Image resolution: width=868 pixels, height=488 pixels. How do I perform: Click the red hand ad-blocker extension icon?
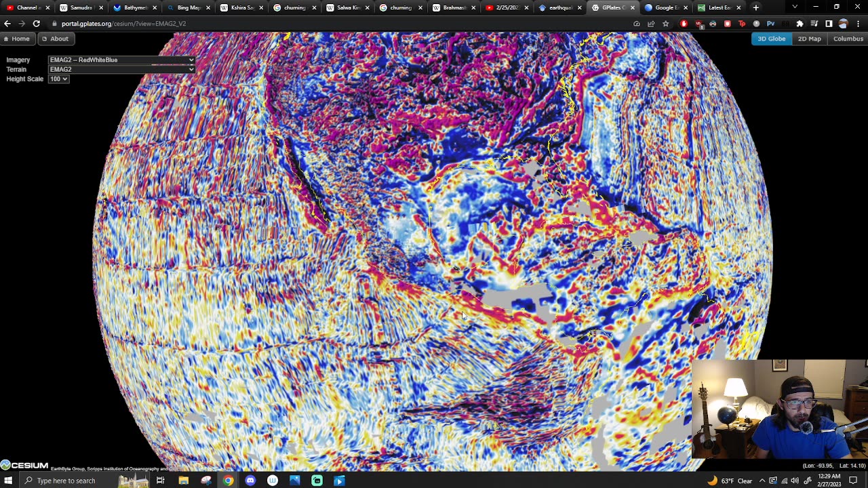pos(684,24)
